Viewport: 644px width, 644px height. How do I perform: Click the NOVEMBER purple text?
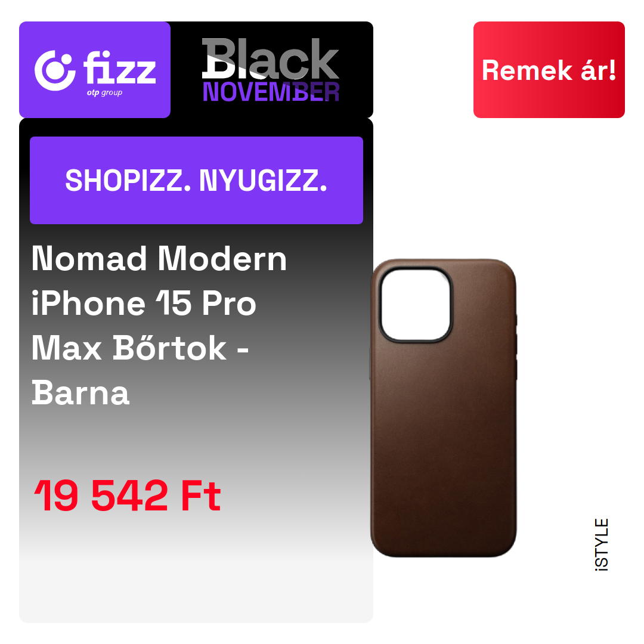(271, 92)
